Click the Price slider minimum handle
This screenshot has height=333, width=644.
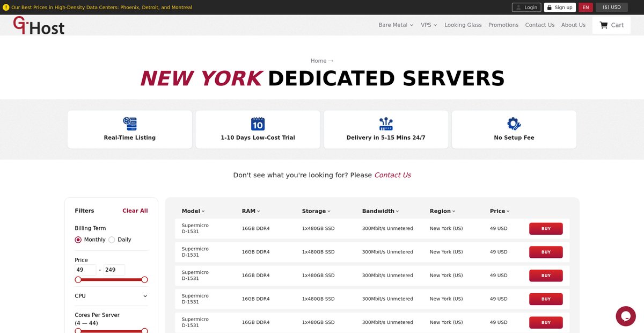(x=78, y=280)
